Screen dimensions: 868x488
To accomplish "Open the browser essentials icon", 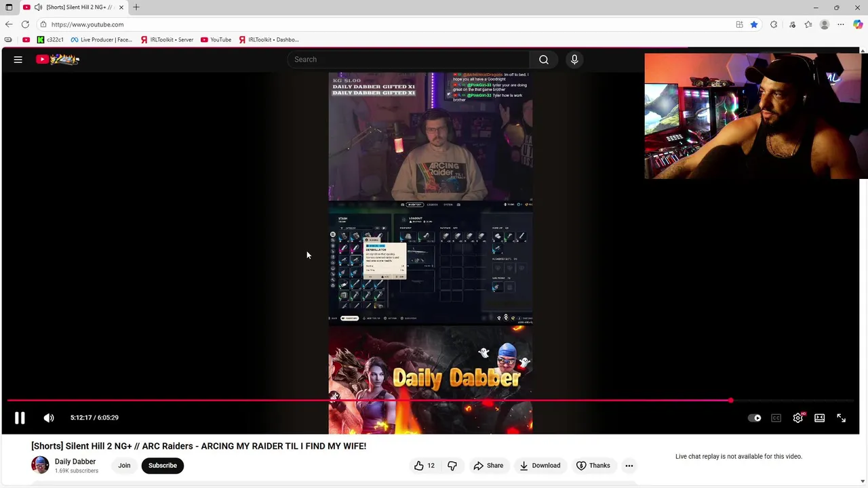I will click(x=792, y=24).
